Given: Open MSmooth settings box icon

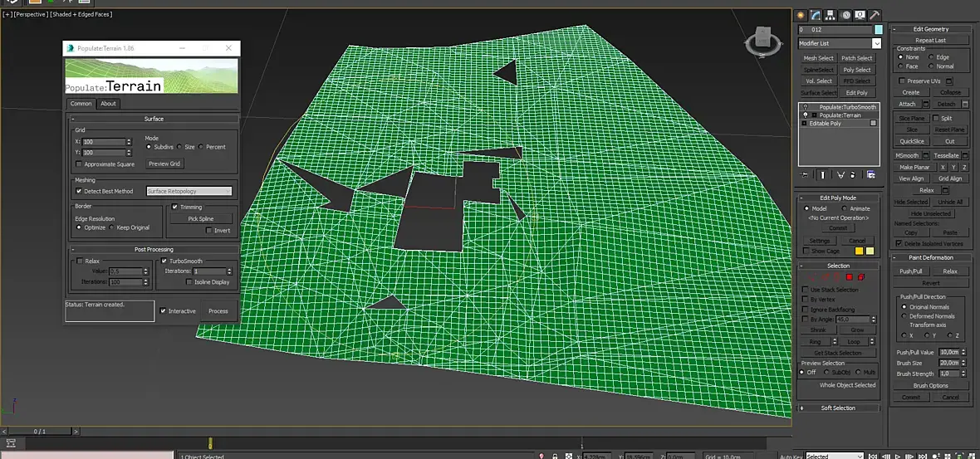Looking at the screenshot, I should tap(926, 155).
